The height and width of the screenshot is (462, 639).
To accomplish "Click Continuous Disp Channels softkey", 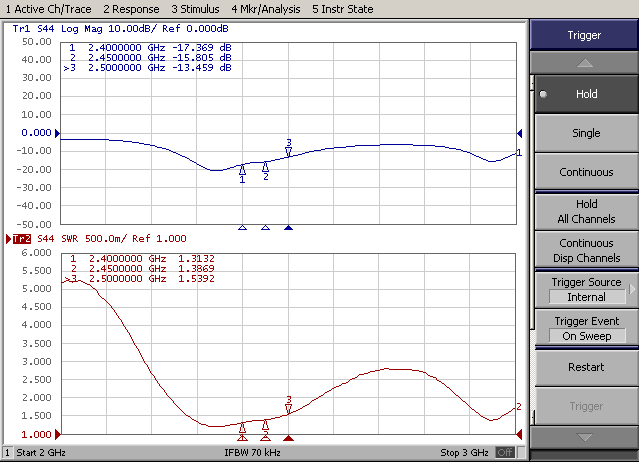I will point(586,251).
